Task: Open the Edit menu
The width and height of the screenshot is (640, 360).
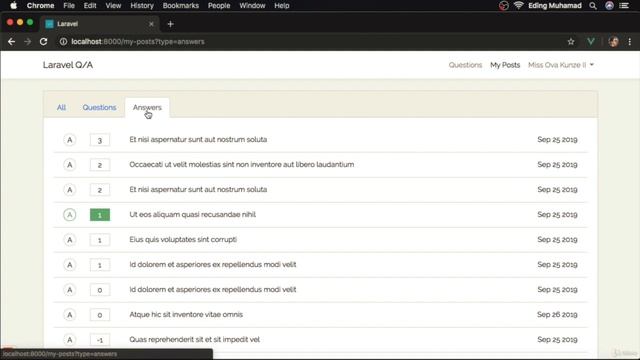Action: click(90, 6)
